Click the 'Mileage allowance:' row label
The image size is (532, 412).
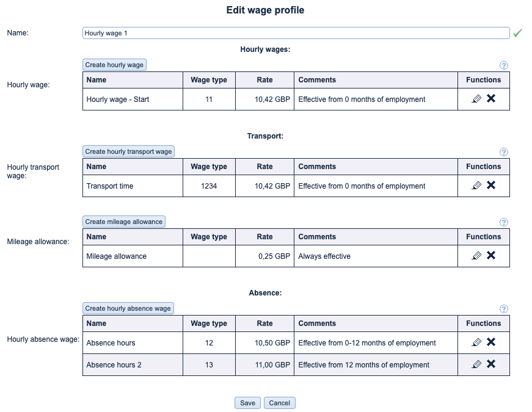(x=38, y=242)
